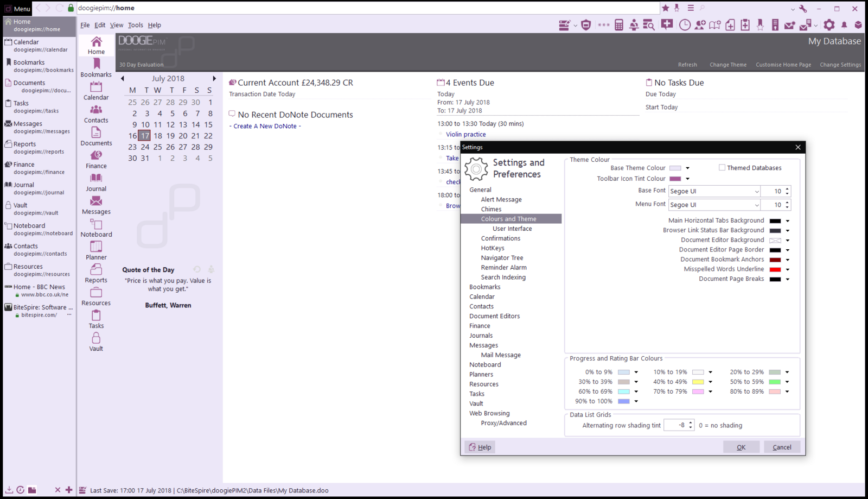Open the Base Font combo box
Viewport: 868px width, 499px height.
(714, 191)
